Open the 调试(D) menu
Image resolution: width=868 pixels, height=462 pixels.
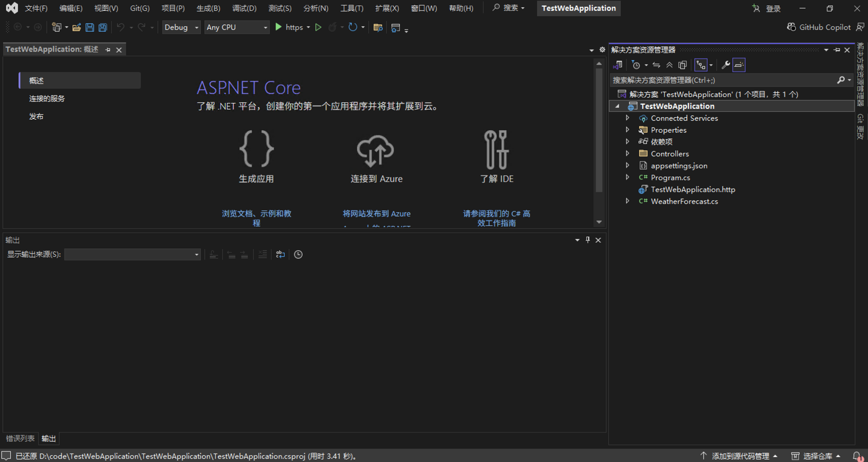[244, 8]
